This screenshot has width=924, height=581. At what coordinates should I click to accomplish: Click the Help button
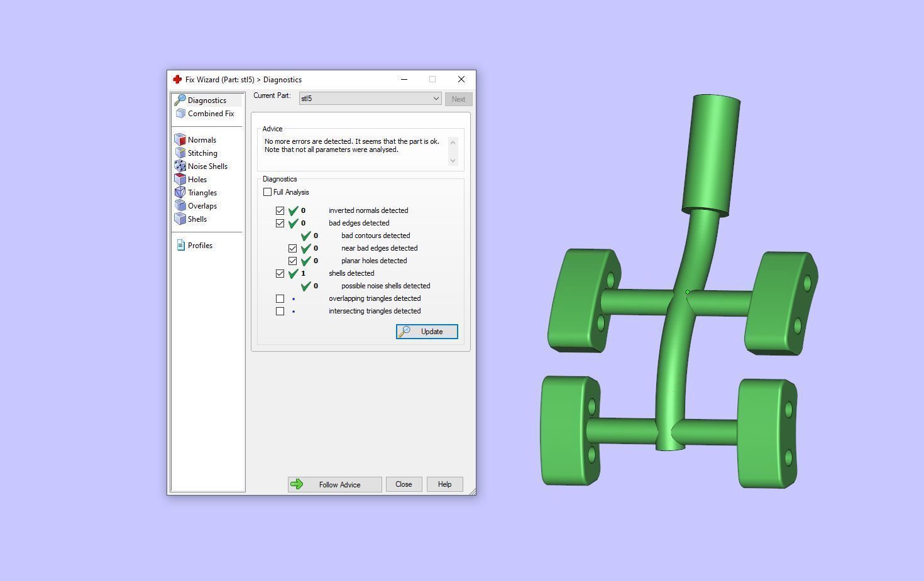[x=444, y=484]
